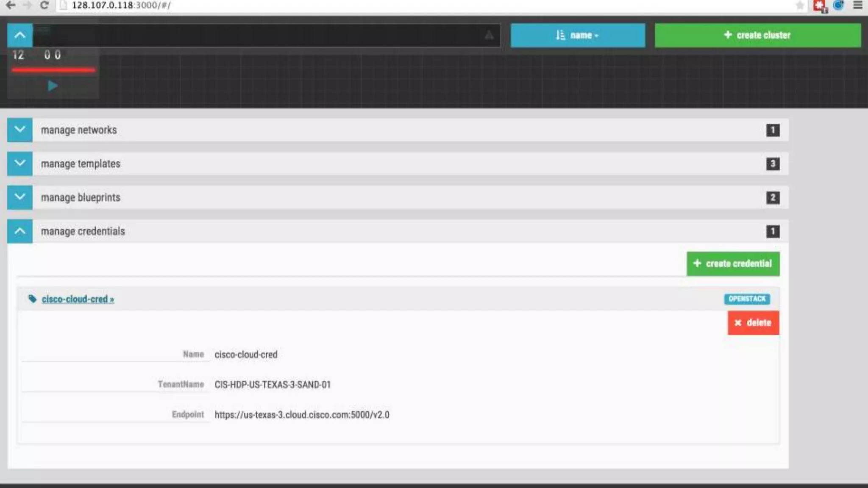Open the name sort dropdown
The image size is (868, 488).
[577, 35]
